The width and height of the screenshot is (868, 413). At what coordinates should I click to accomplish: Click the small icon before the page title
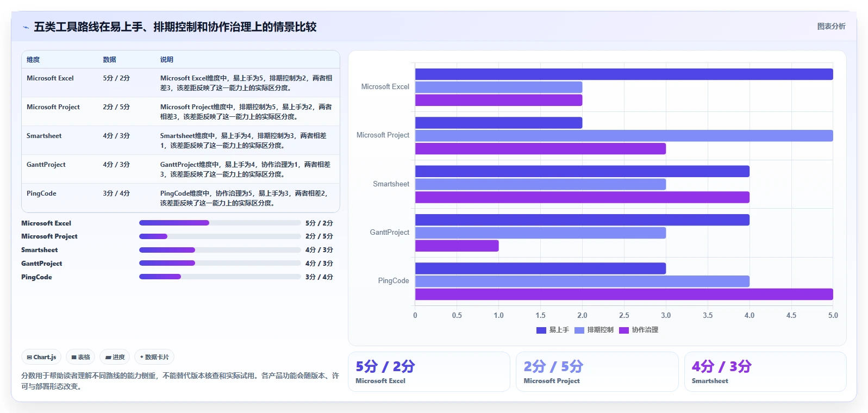(x=26, y=27)
